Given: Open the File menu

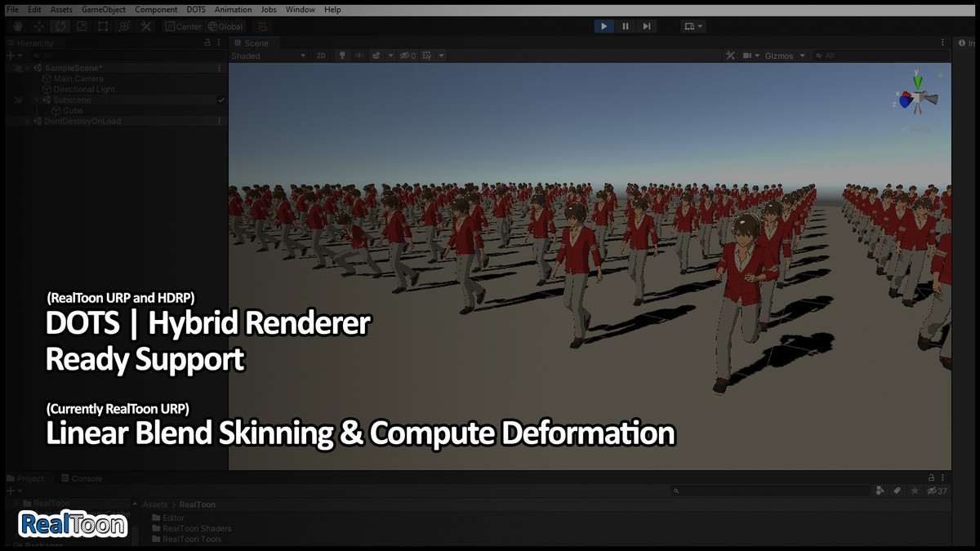Looking at the screenshot, I should pyautogui.click(x=12, y=10).
